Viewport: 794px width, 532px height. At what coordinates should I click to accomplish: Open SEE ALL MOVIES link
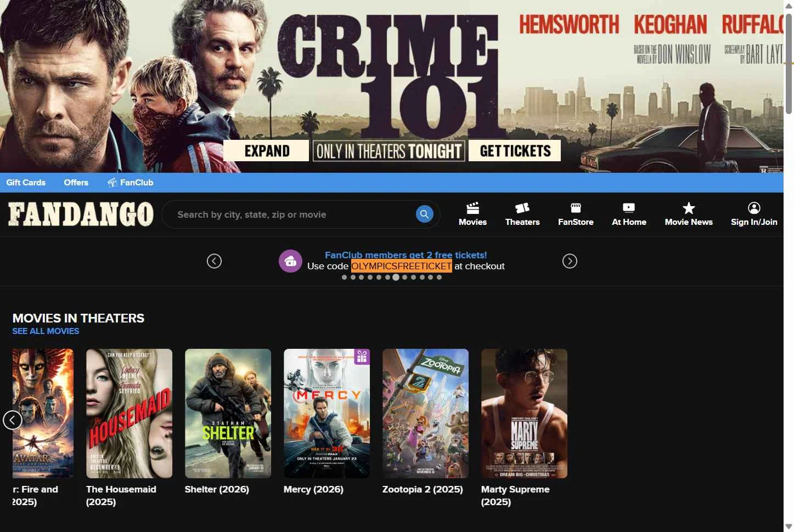pyautogui.click(x=46, y=331)
